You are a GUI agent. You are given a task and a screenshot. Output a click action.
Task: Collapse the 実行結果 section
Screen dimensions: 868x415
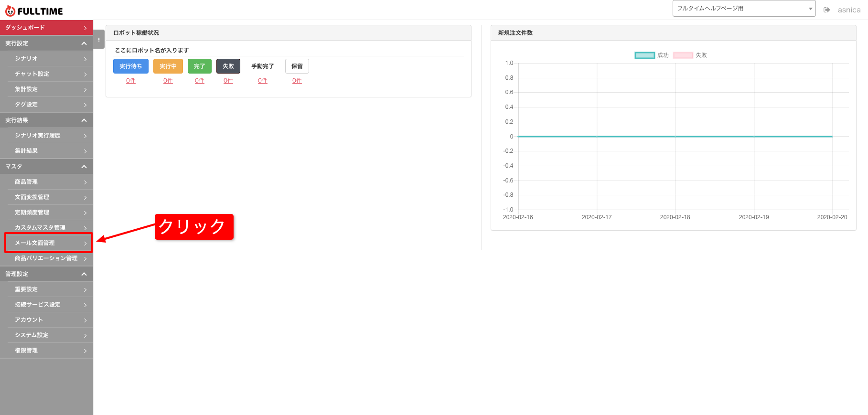(x=46, y=120)
